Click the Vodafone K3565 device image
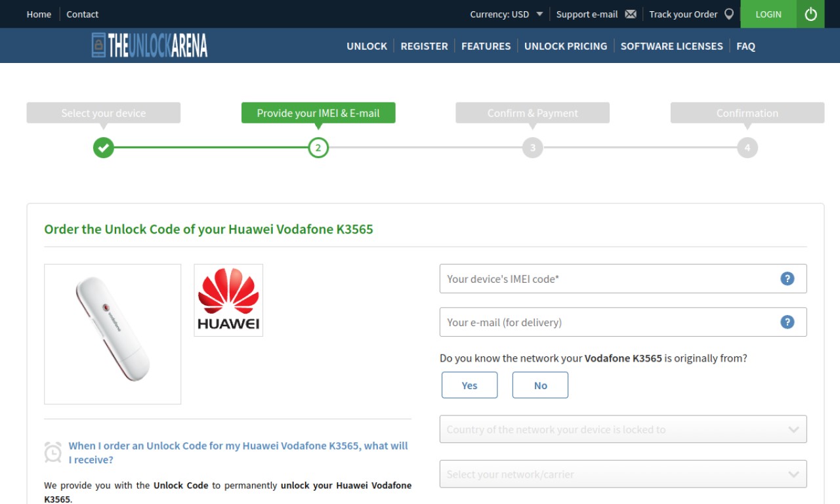Image resolution: width=840 pixels, height=504 pixels. pos(112,334)
